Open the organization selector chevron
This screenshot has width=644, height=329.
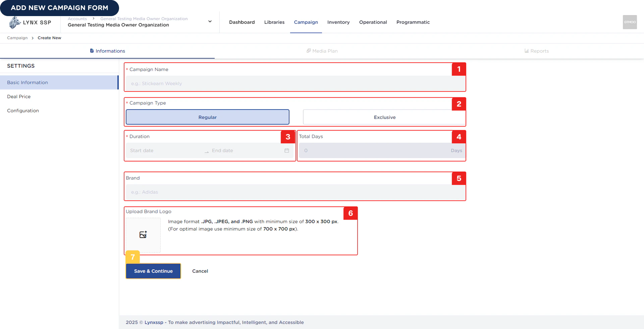tap(210, 21)
